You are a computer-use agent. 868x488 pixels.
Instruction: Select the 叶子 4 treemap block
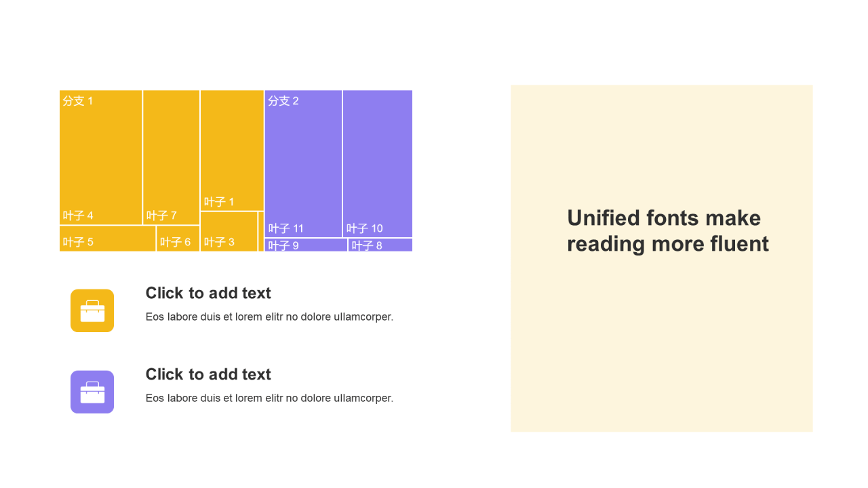pyautogui.click(x=101, y=157)
